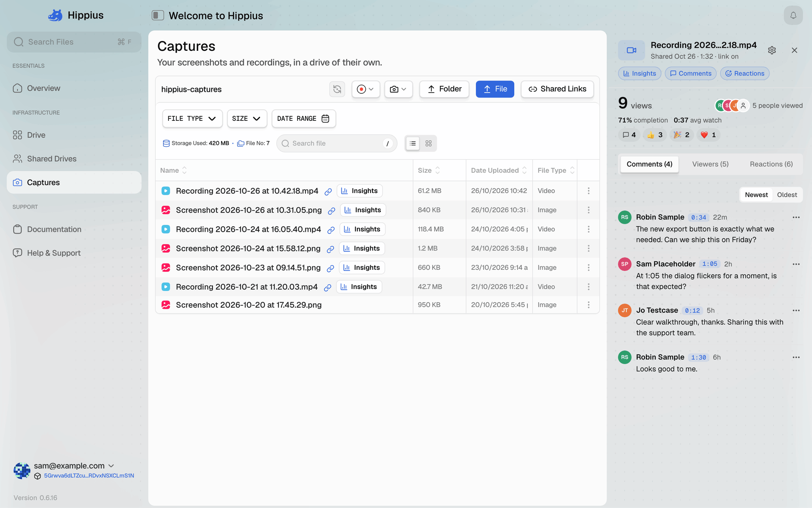Viewport: 812px width, 508px height.
Task: Switch to grid view
Action: coord(429,143)
